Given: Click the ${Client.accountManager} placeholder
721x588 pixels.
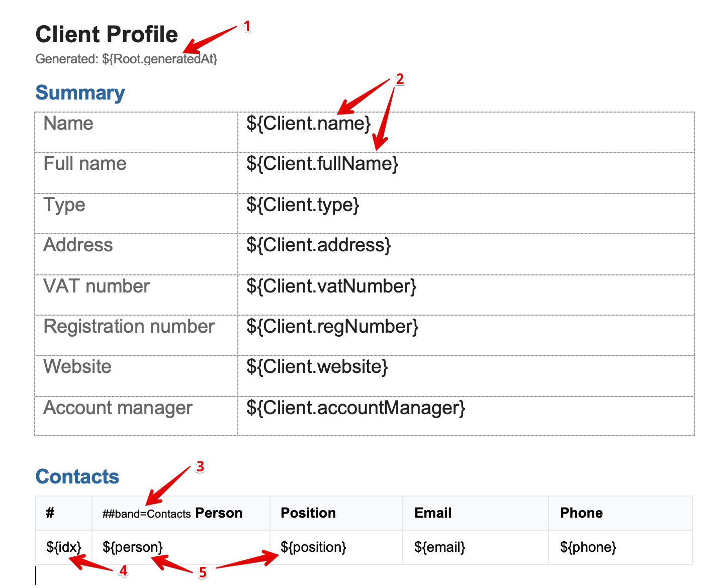Looking at the screenshot, I should (x=355, y=408).
